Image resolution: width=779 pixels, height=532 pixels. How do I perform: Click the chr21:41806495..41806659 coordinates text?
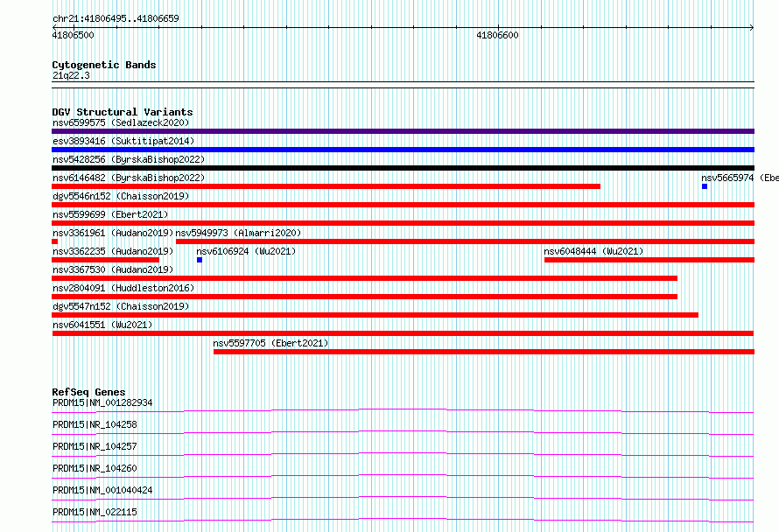point(116,19)
